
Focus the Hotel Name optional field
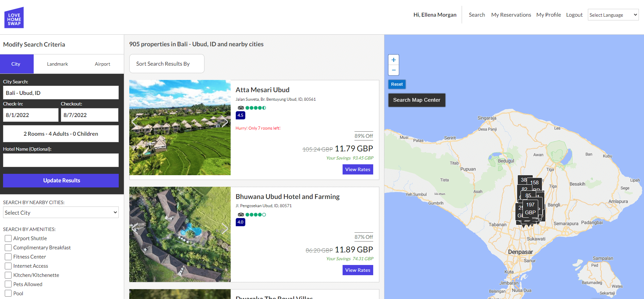pyautogui.click(x=61, y=160)
